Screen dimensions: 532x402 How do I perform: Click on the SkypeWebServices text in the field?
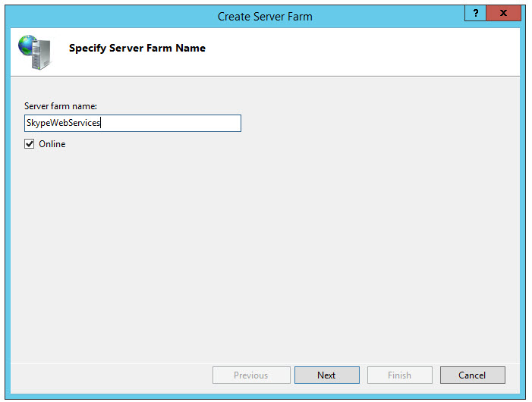(x=63, y=123)
